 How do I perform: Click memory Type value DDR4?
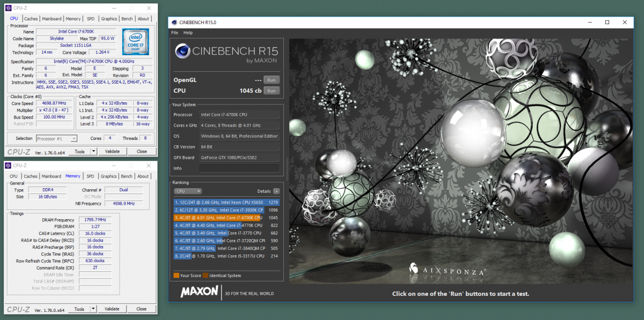tap(47, 190)
